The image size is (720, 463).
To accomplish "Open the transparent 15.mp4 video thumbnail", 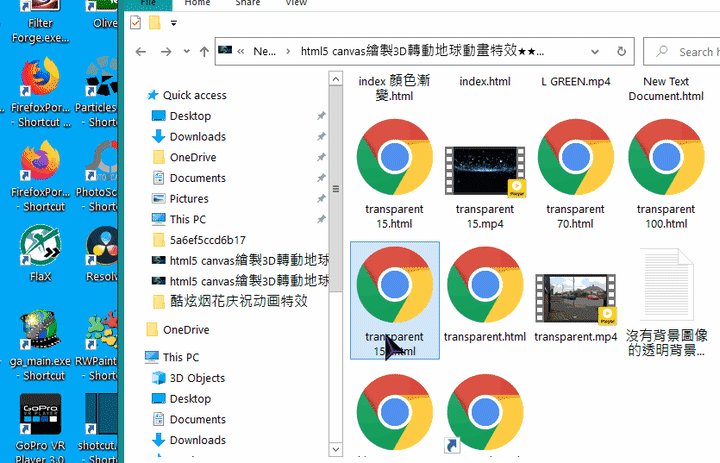I will click(485, 171).
